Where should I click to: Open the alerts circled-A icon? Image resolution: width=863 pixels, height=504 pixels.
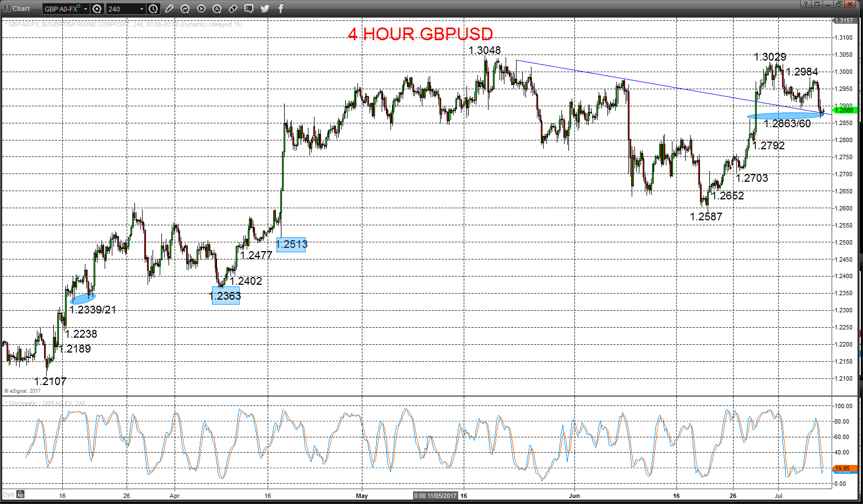tap(217, 9)
